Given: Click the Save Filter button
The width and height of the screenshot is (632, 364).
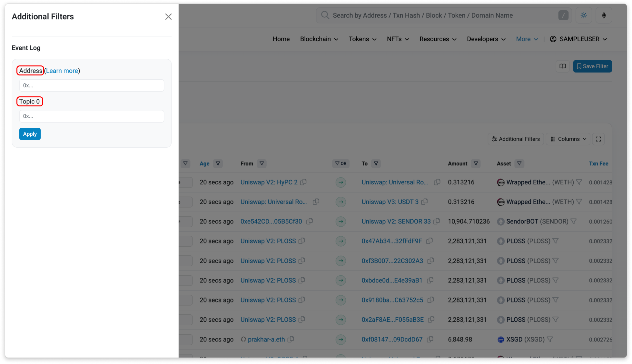Looking at the screenshot, I should pos(592,66).
